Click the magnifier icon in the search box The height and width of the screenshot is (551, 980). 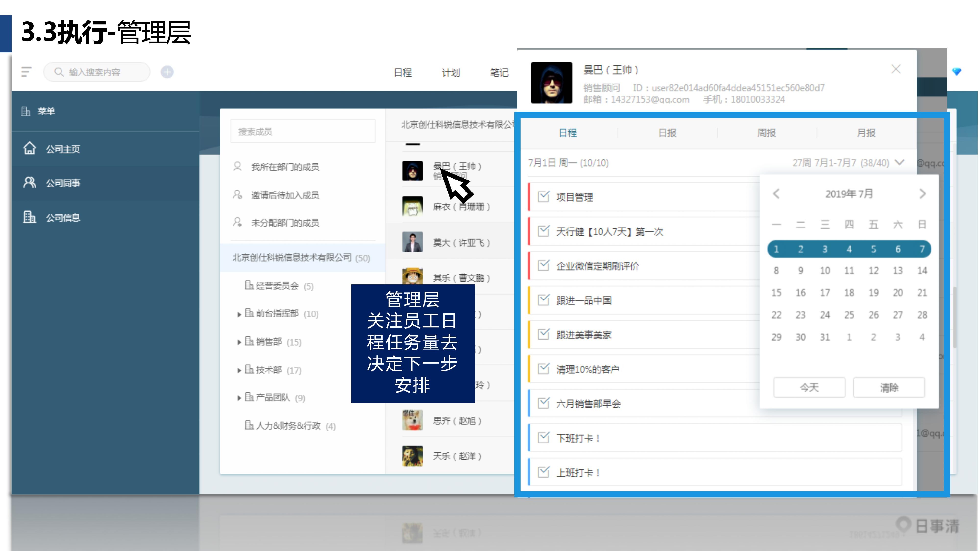point(59,72)
